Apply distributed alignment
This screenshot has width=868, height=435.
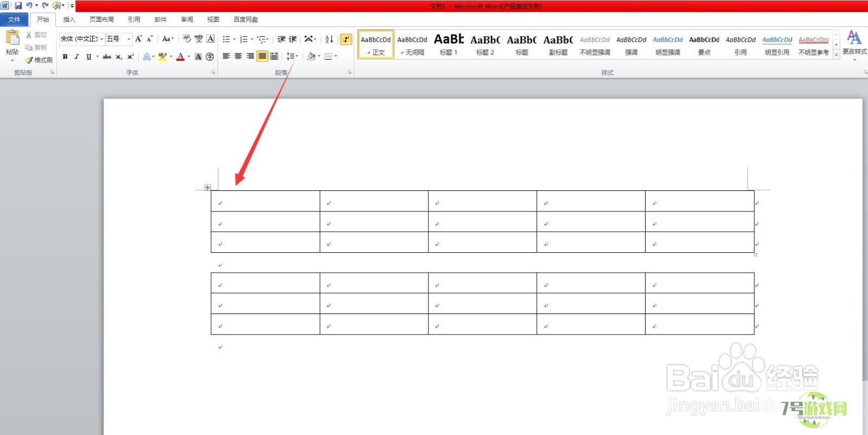click(x=275, y=56)
